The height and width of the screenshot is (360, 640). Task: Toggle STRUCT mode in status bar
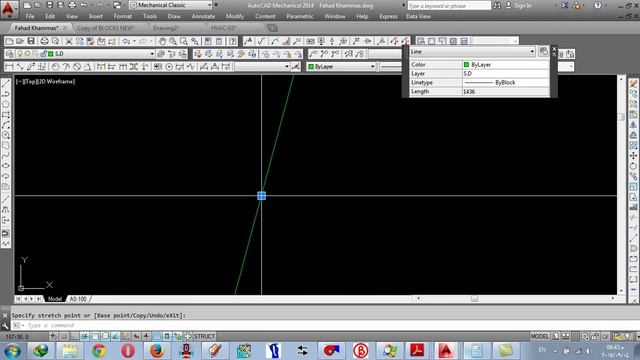pos(204,336)
